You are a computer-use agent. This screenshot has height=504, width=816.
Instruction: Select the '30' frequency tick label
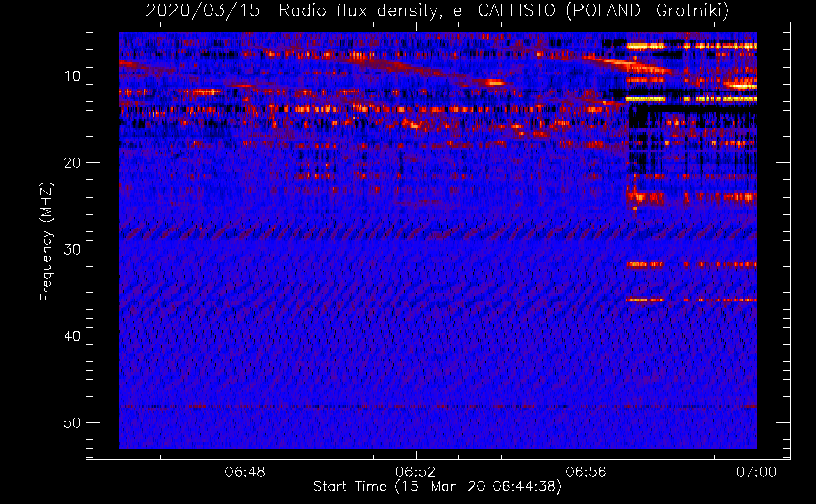tap(72, 249)
